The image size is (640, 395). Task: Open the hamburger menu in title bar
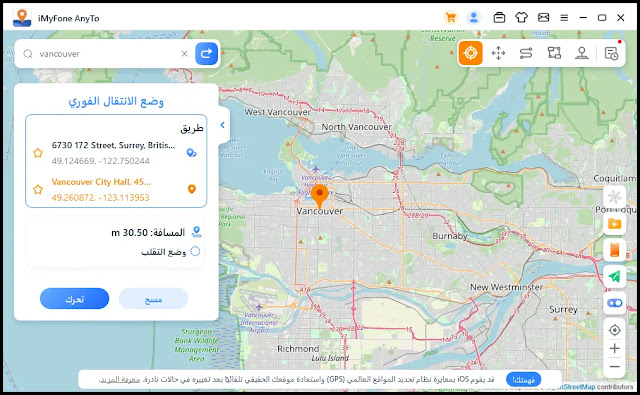click(564, 18)
